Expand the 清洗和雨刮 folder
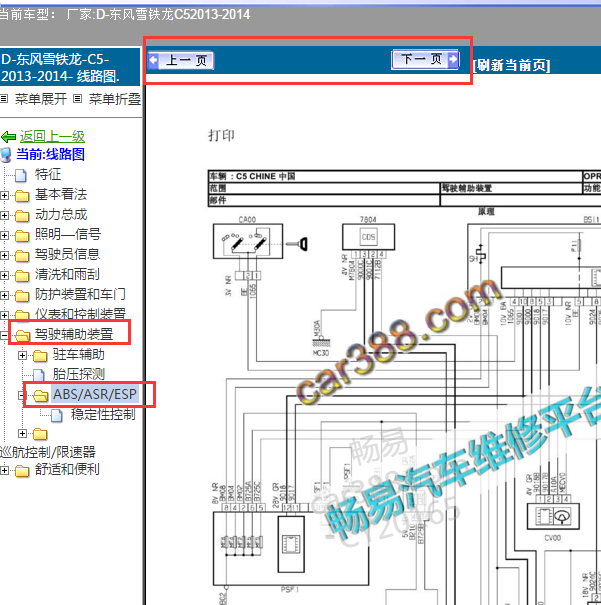This screenshot has height=605, width=601. click(4, 275)
